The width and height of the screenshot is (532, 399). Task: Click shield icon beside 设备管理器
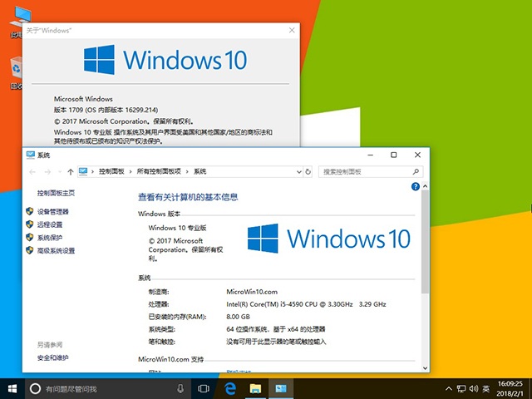coord(30,211)
